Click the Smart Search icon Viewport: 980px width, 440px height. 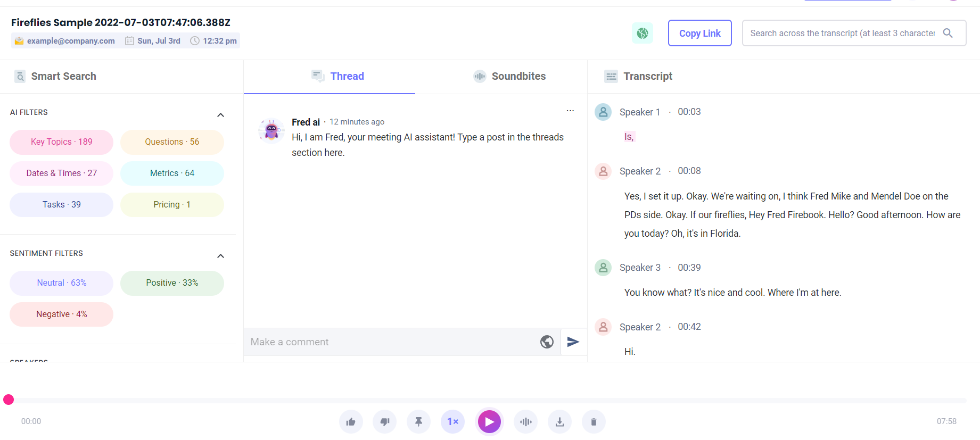(20, 77)
